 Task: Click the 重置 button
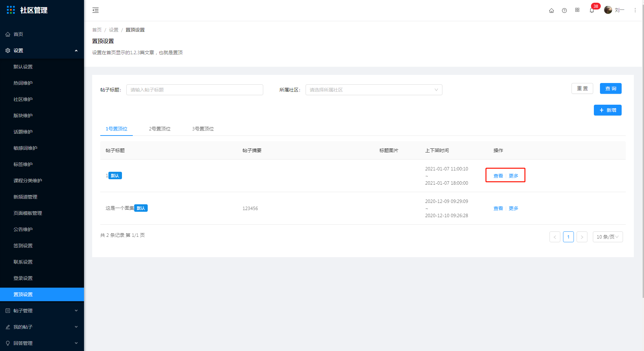[x=582, y=88]
